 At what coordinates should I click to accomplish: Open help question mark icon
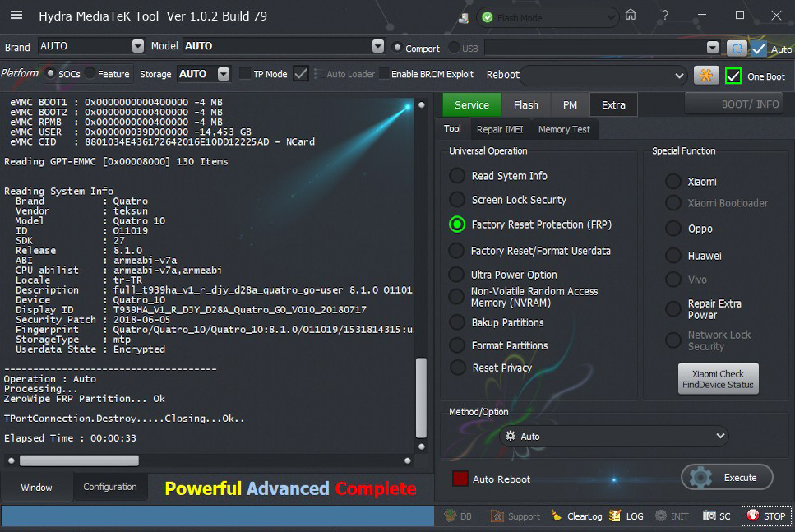(x=665, y=16)
